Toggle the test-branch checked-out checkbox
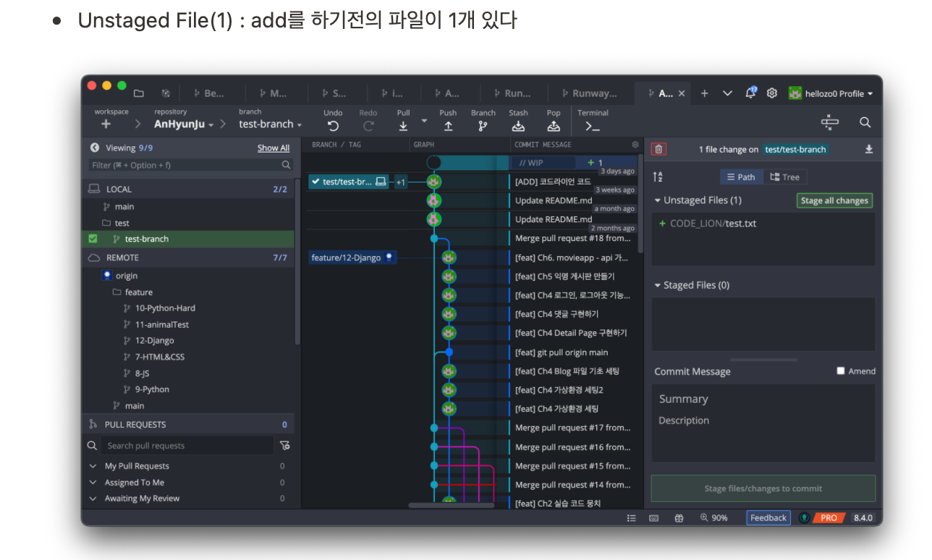 tap(93, 239)
